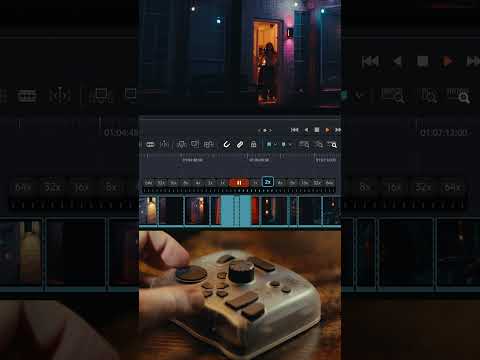
Task: Click Detail Zoom in the sharp foreground toolbar
Action: (x=318, y=145)
